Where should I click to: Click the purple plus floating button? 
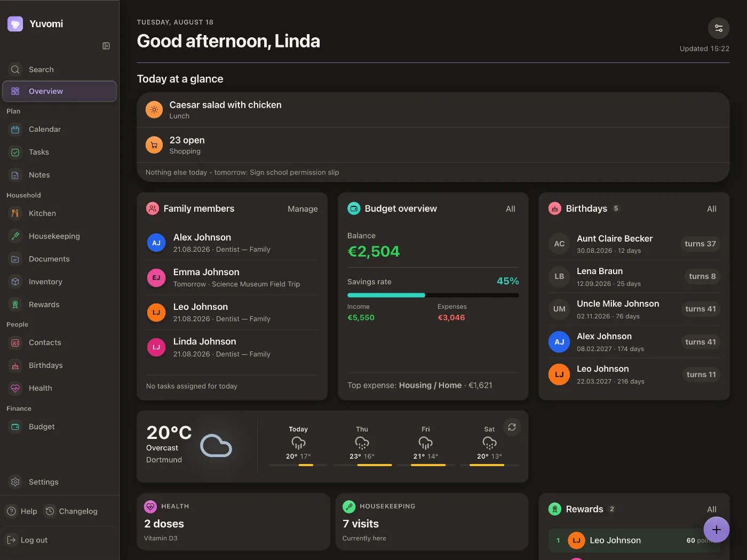[x=716, y=530]
